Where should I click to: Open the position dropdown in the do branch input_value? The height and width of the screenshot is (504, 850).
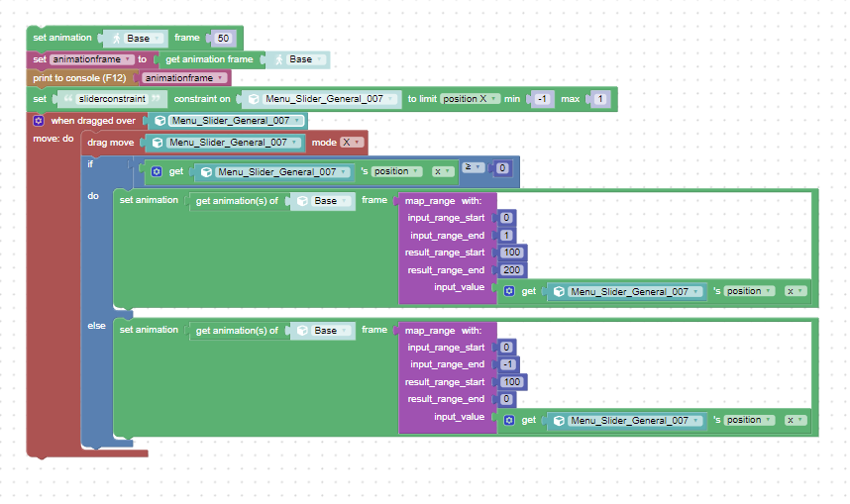(x=749, y=291)
